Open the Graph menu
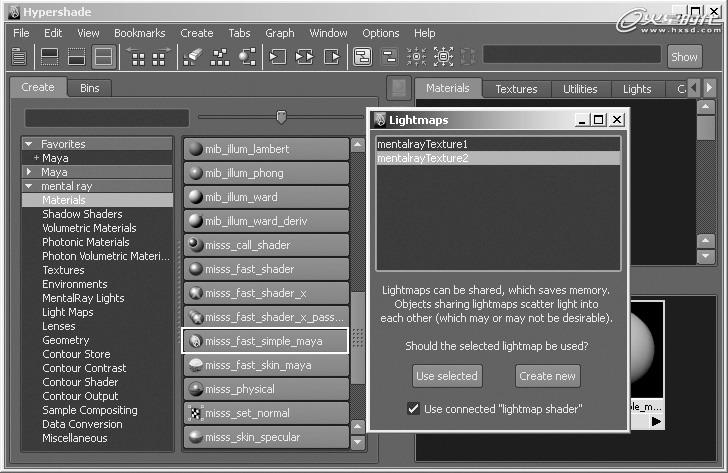 tap(280, 33)
